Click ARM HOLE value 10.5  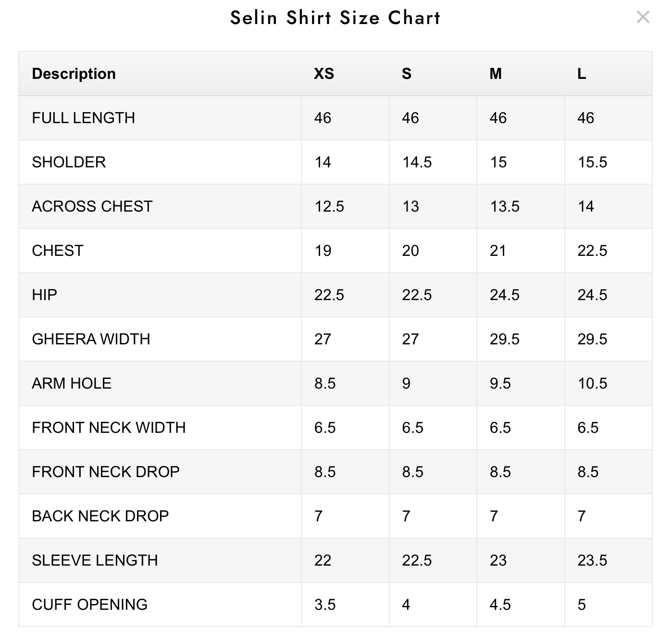[592, 383]
